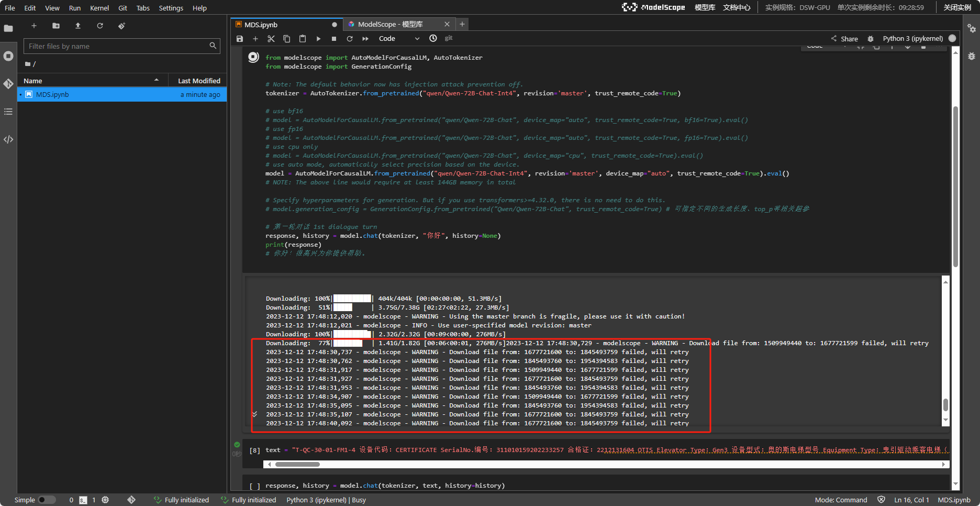Open the Run menu
This screenshot has height=506, width=980.
[x=75, y=8]
